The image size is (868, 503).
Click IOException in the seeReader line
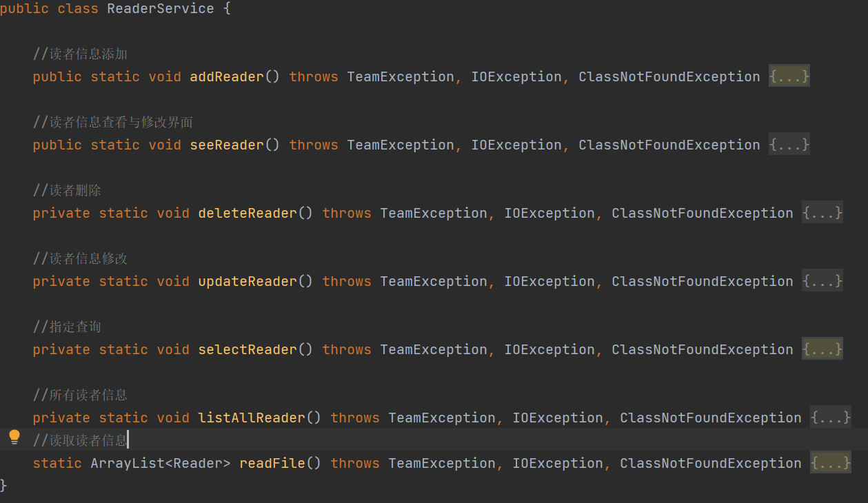[516, 145]
